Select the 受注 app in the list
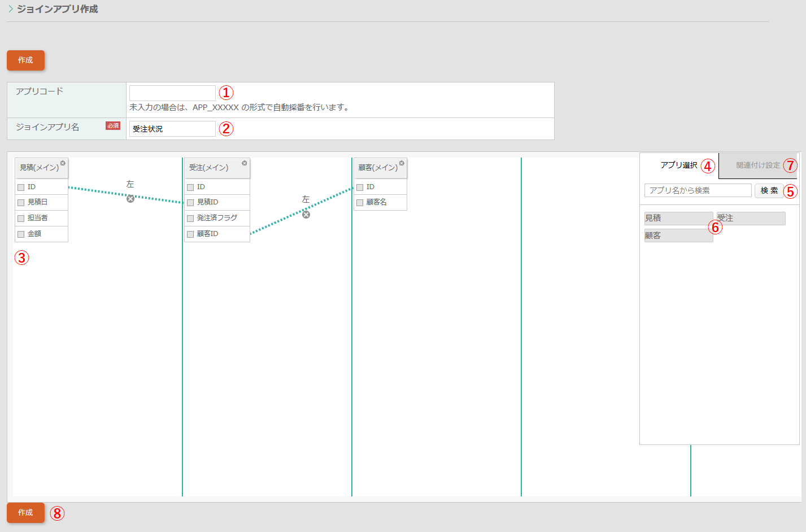 751,219
